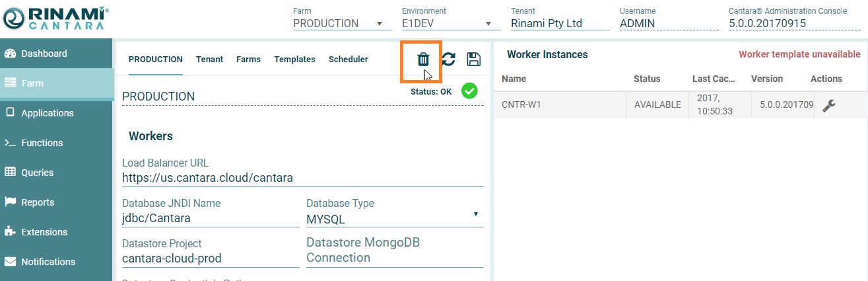Expand the Environment dropdown showing E1DEV

click(447, 24)
